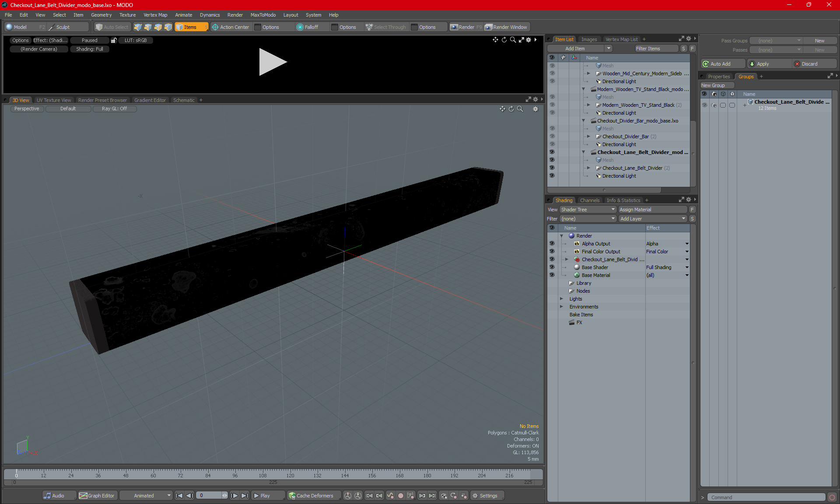840x504 pixels.
Task: Click the viewport zoom magnifier icon
Action: coord(520,109)
